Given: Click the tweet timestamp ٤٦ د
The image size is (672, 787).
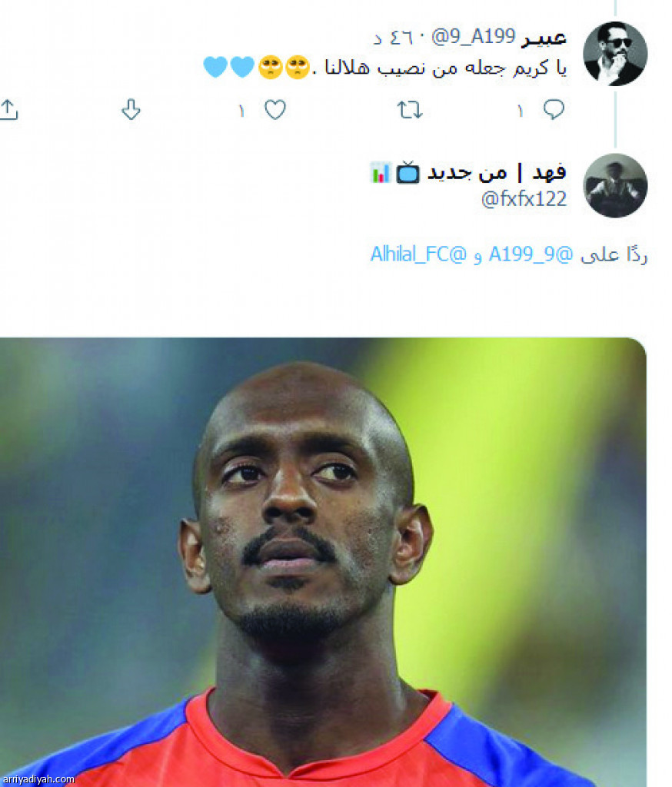Looking at the screenshot, I should pyautogui.click(x=393, y=38).
